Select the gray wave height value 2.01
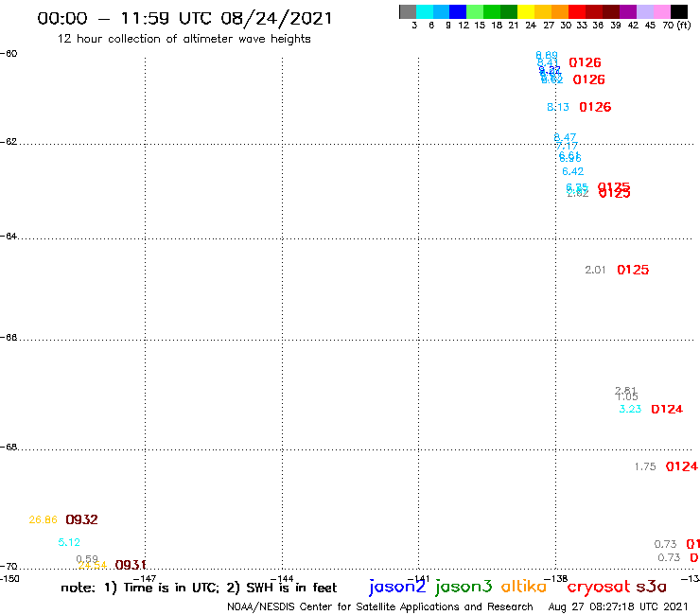700x615 pixels. click(x=595, y=270)
